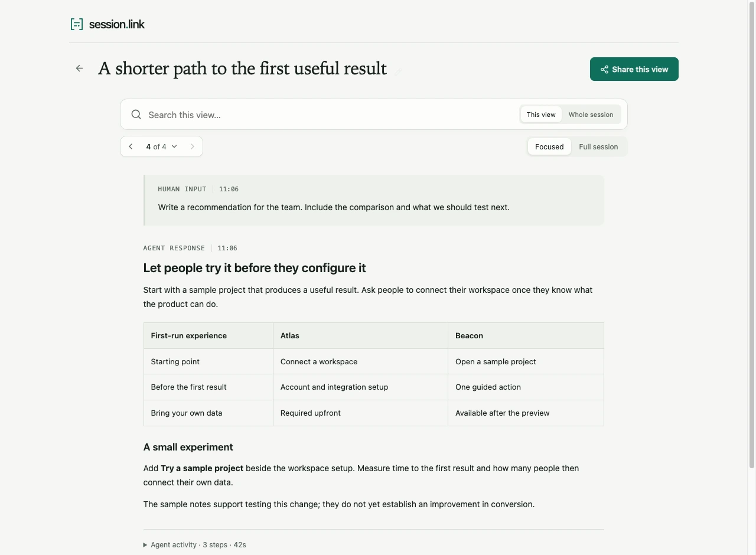
Task: Select the This view search scope
Action: tap(541, 115)
